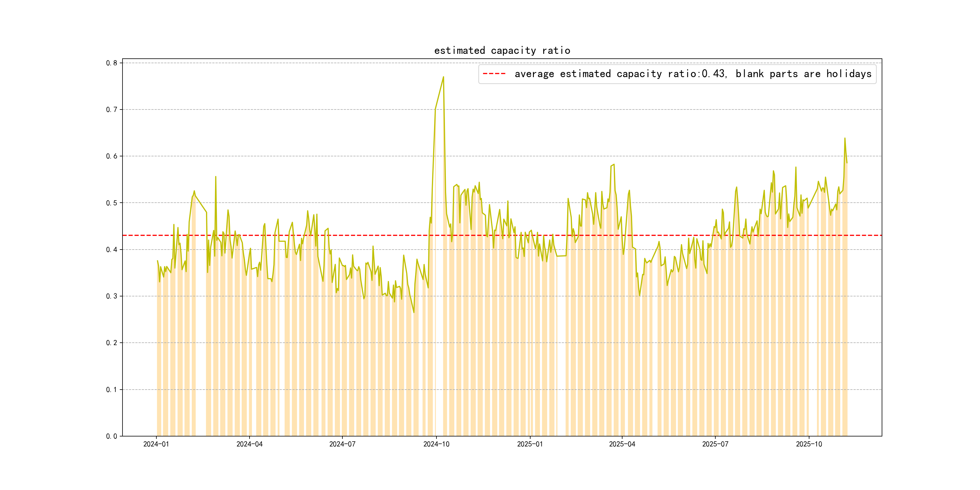Click the 2024-07 x-axis tick label
Screen dimensions: 980x490
pyautogui.click(x=342, y=444)
